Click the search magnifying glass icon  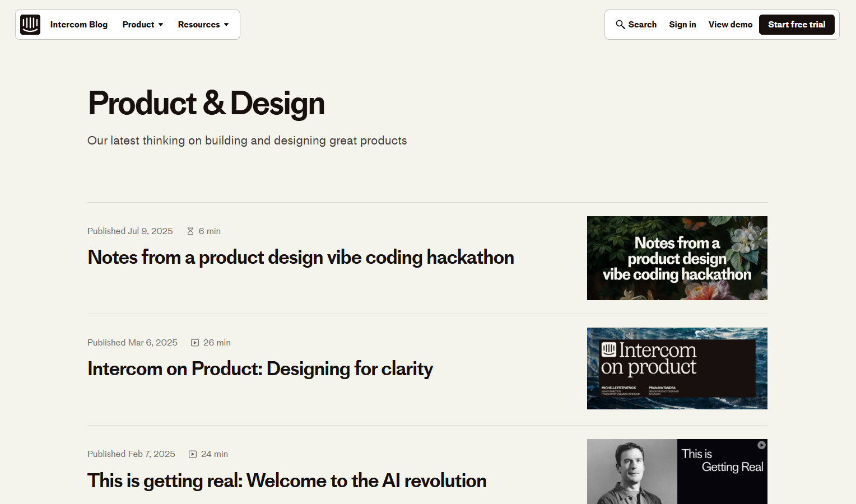point(620,25)
